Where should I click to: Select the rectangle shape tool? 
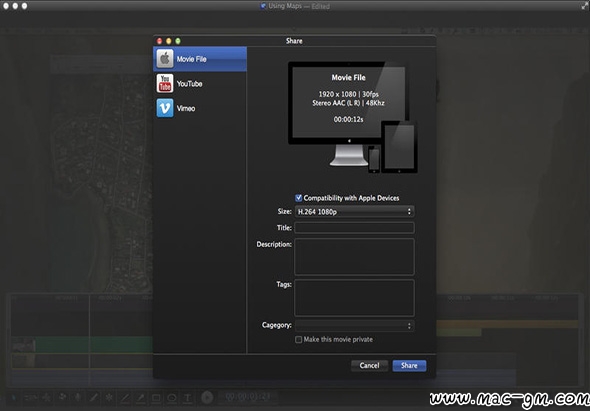[156, 398]
